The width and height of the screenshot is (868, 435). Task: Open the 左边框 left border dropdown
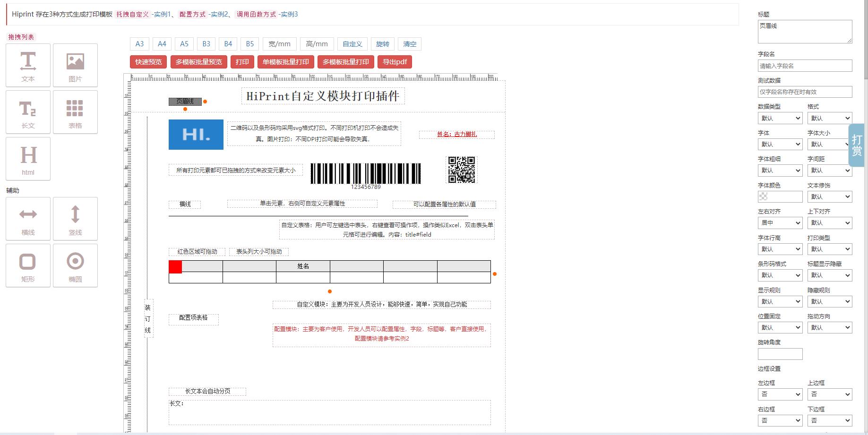pos(780,394)
